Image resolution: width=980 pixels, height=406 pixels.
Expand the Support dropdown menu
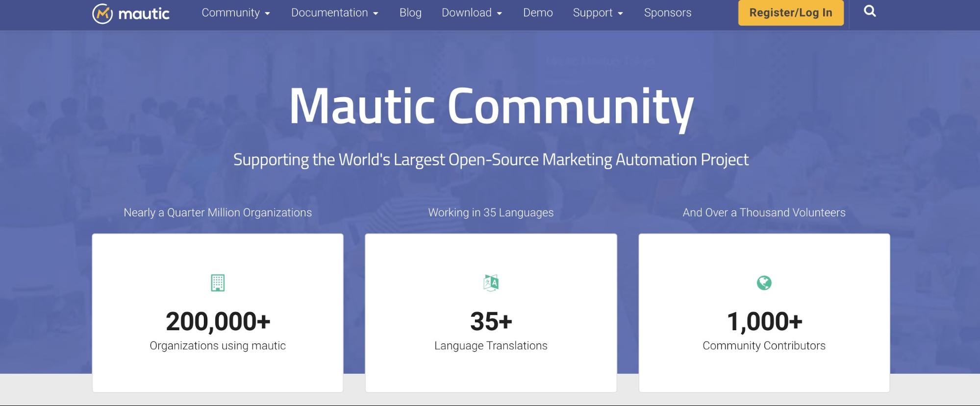598,13
